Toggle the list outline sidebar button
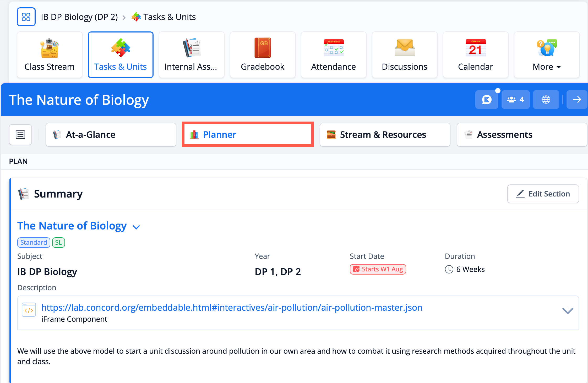 pyautogui.click(x=20, y=135)
